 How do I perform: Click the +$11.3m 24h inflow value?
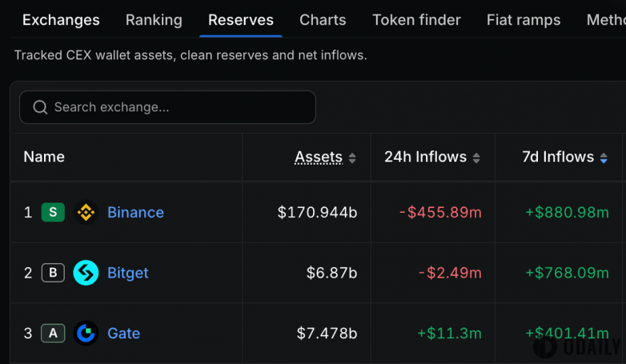[450, 334]
